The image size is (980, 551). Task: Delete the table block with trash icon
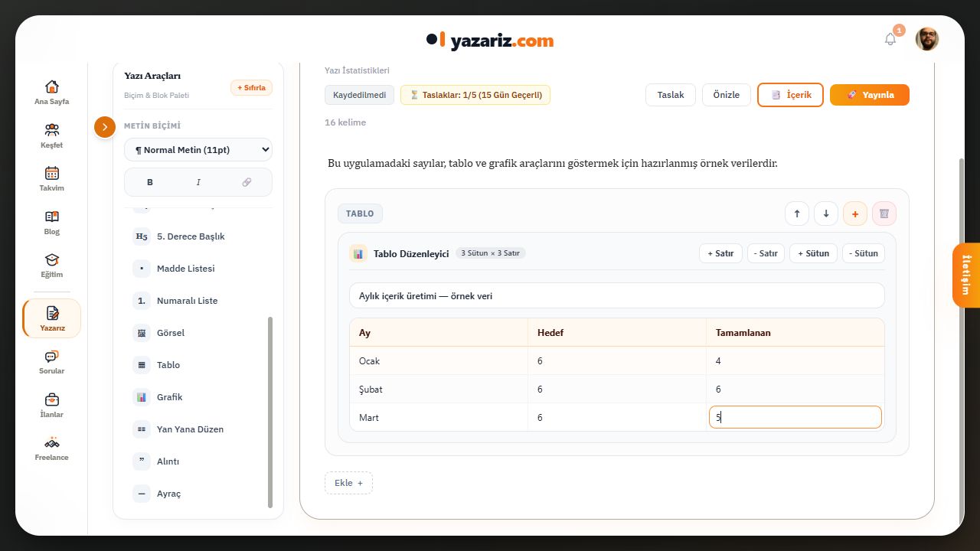[x=884, y=214]
